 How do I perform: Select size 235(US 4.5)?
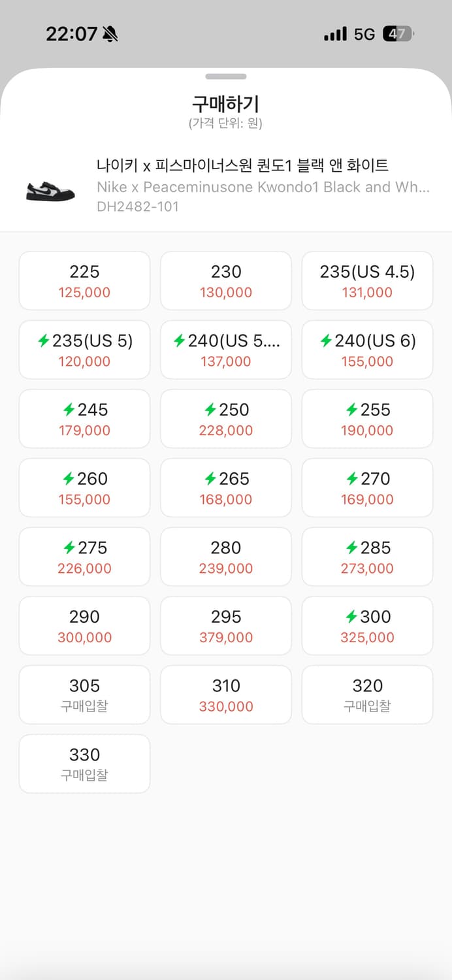click(366, 280)
